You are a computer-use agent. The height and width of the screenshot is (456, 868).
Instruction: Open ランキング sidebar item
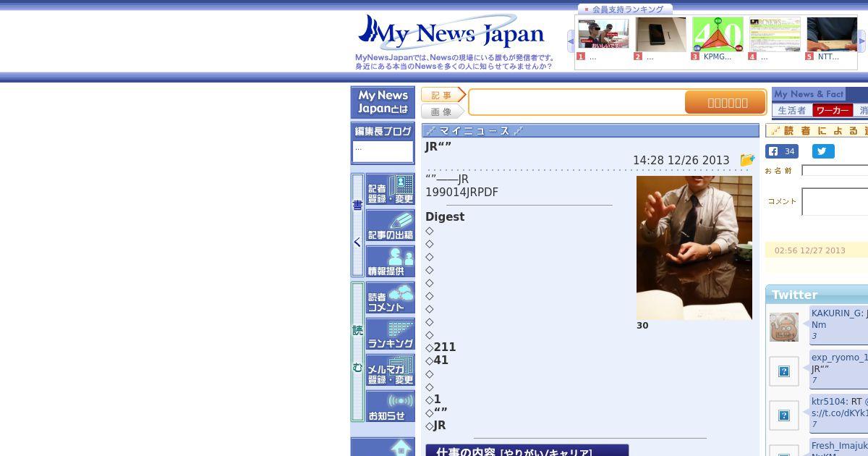tap(391, 334)
